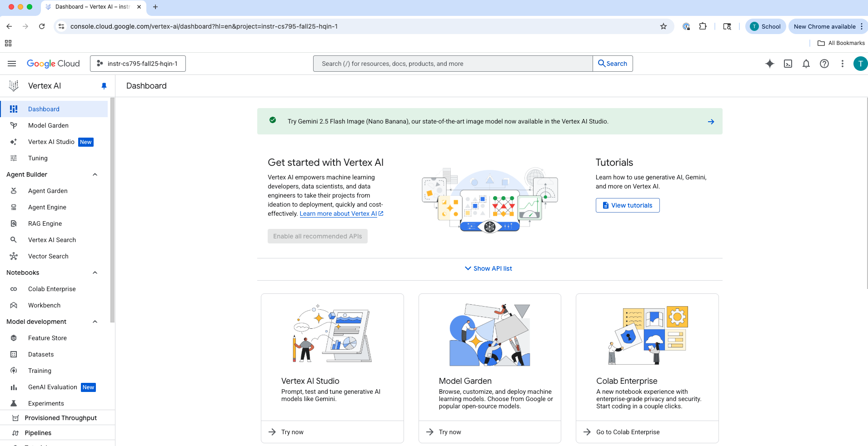The image size is (868, 446).
Task: Click the help question mark icon
Action: pos(824,64)
